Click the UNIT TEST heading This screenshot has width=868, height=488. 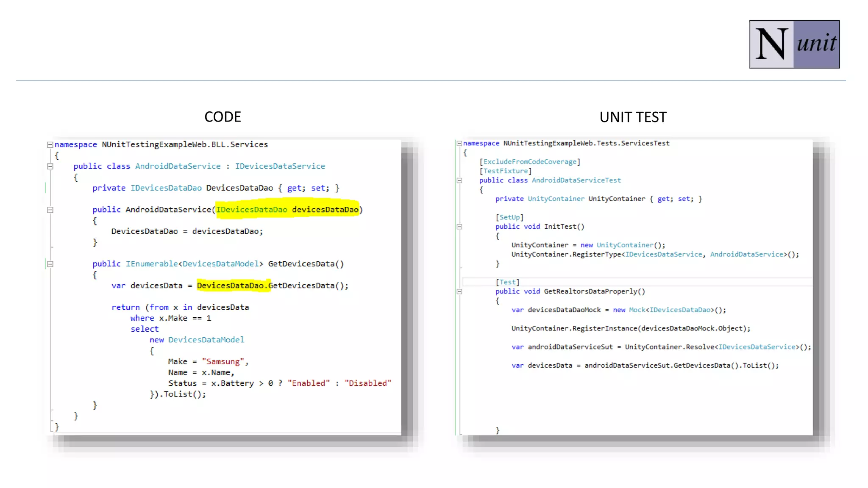(x=633, y=117)
